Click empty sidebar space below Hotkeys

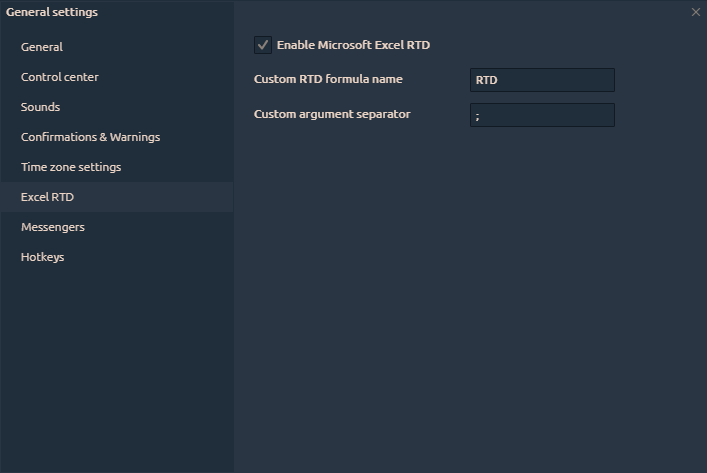click(x=116, y=370)
